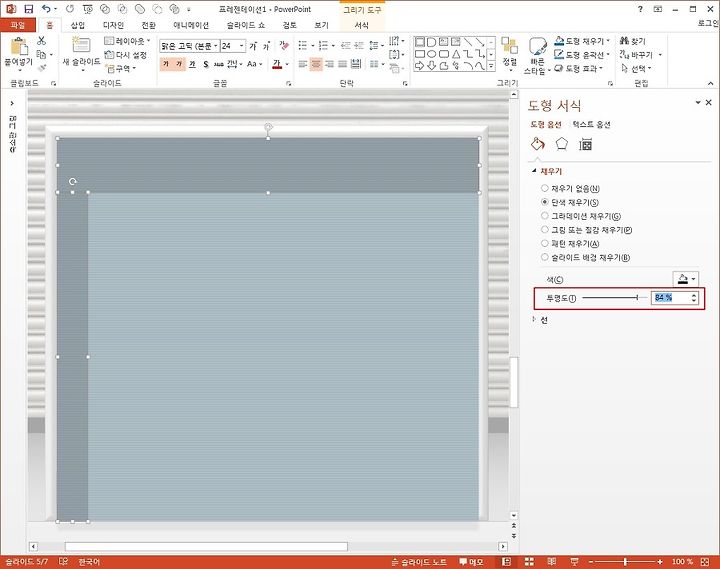
Task: Open the font name dropdown
Action: pos(215,46)
